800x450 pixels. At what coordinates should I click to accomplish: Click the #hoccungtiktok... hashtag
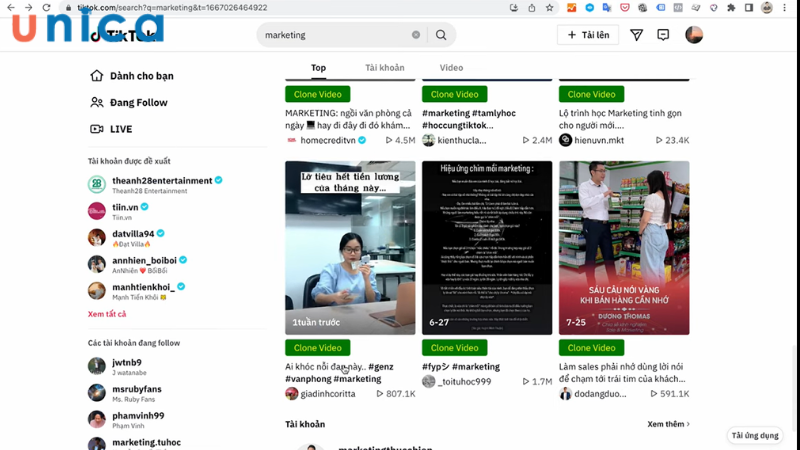[458, 126]
